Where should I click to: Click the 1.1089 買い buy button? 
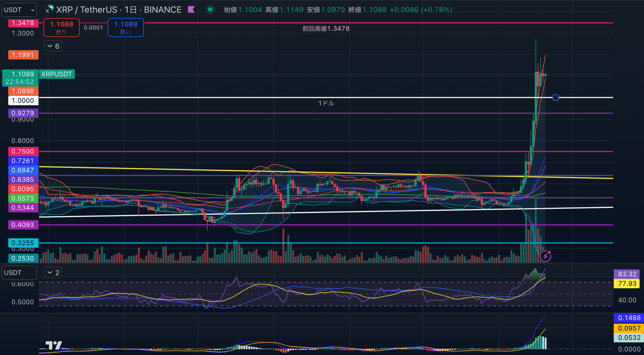click(x=125, y=28)
